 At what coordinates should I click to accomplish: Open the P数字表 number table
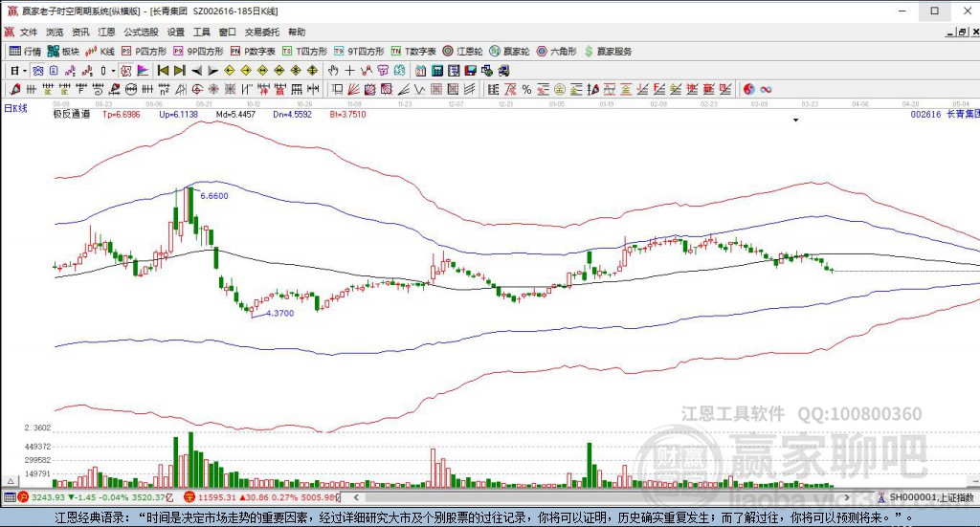click(253, 52)
